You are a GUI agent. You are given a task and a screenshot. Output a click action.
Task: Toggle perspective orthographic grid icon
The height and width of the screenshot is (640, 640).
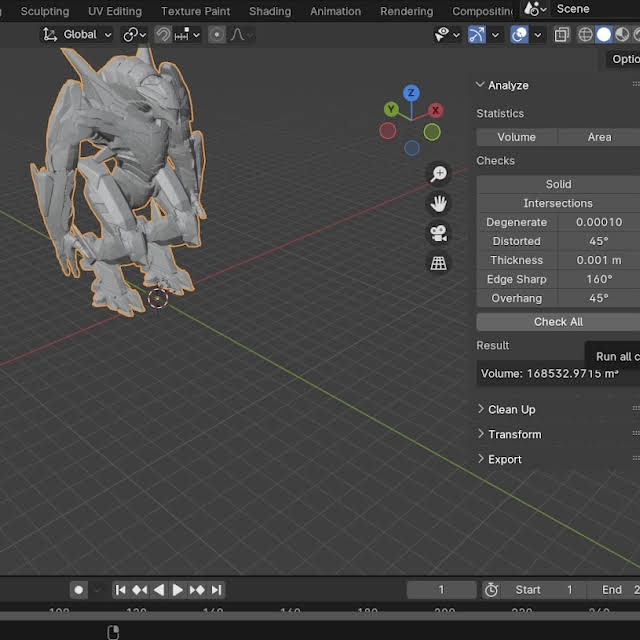[x=438, y=263]
